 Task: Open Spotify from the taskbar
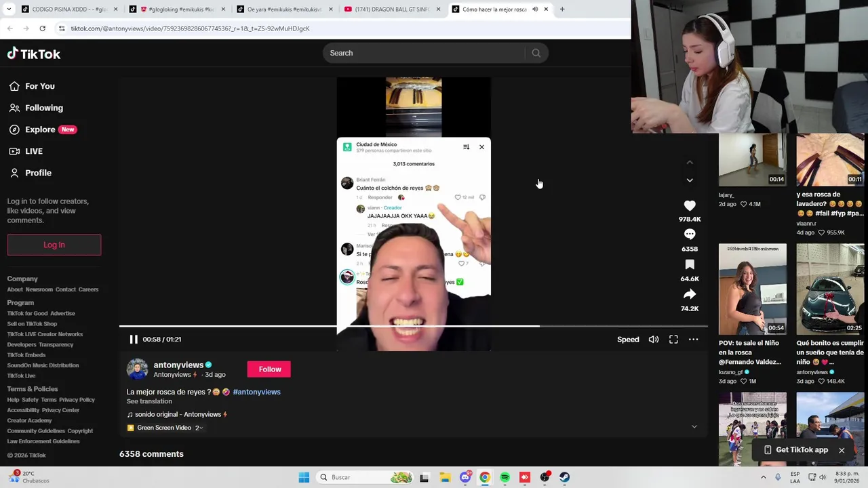coord(505,477)
